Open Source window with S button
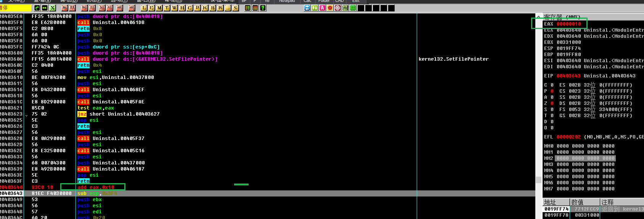The width and height of the screenshot is (644, 219). (x=236, y=8)
